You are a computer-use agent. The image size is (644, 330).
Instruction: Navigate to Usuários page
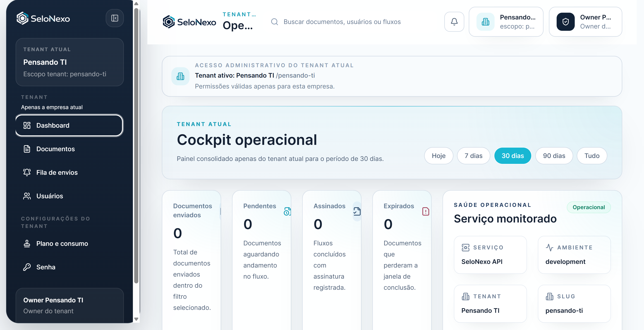(x=69, y=196)
